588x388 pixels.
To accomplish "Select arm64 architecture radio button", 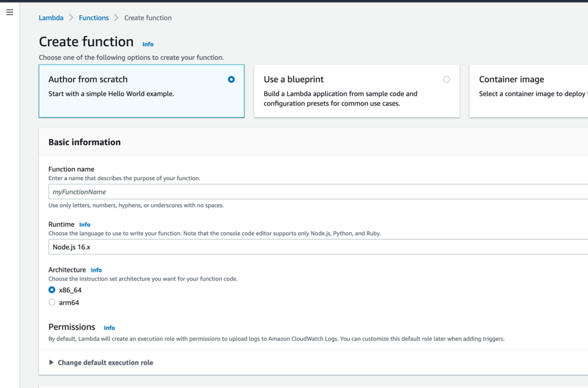I will coord(52,303).
